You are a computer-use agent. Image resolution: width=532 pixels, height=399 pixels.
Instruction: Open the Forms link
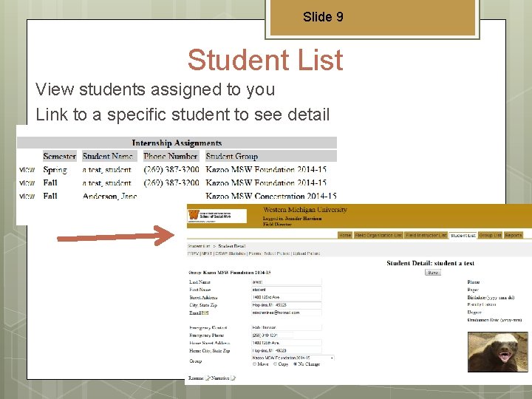(255, 253)
